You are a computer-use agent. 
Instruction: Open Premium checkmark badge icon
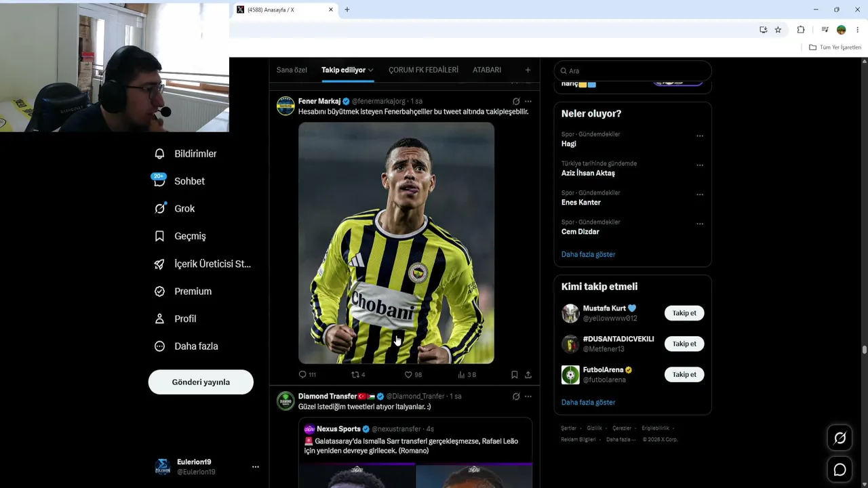pos(159,291)
